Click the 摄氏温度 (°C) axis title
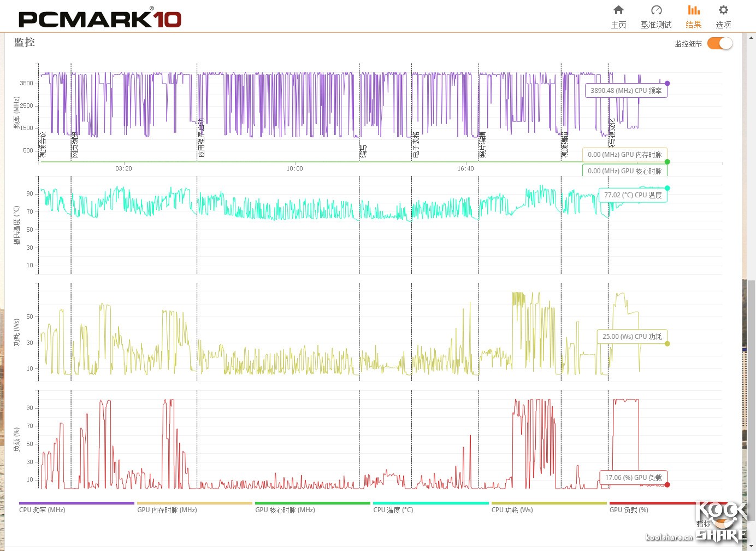The width and height of the screenshot is (756, 551). [16, 225]
